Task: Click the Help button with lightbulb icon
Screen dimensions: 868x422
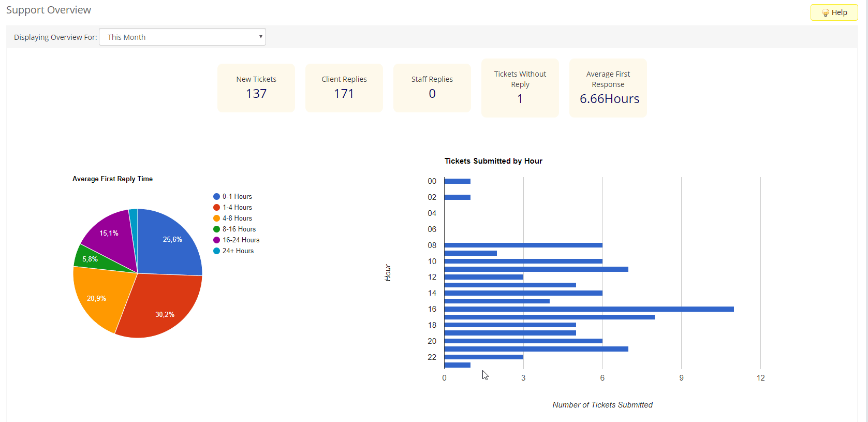Action: [x=834, y=12]
